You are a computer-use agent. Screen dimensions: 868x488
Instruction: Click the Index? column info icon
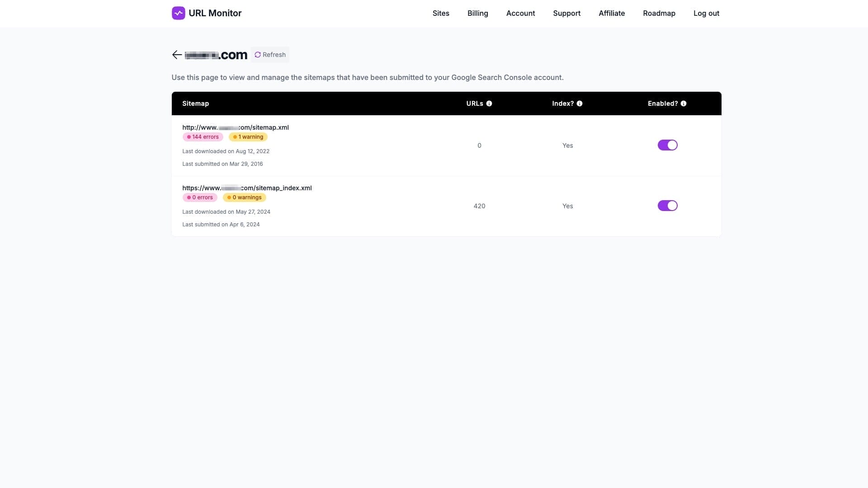[580, 103]
